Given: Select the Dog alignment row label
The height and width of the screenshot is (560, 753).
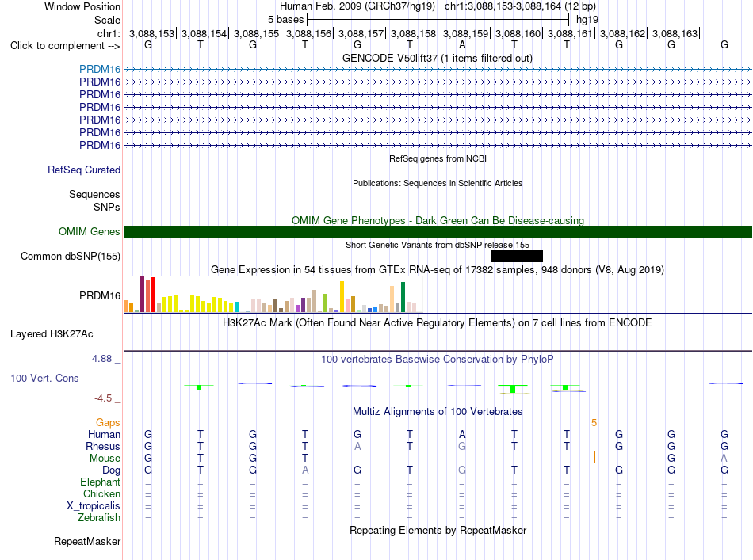Looking at the screenshot, I should [x=111, y=470].
